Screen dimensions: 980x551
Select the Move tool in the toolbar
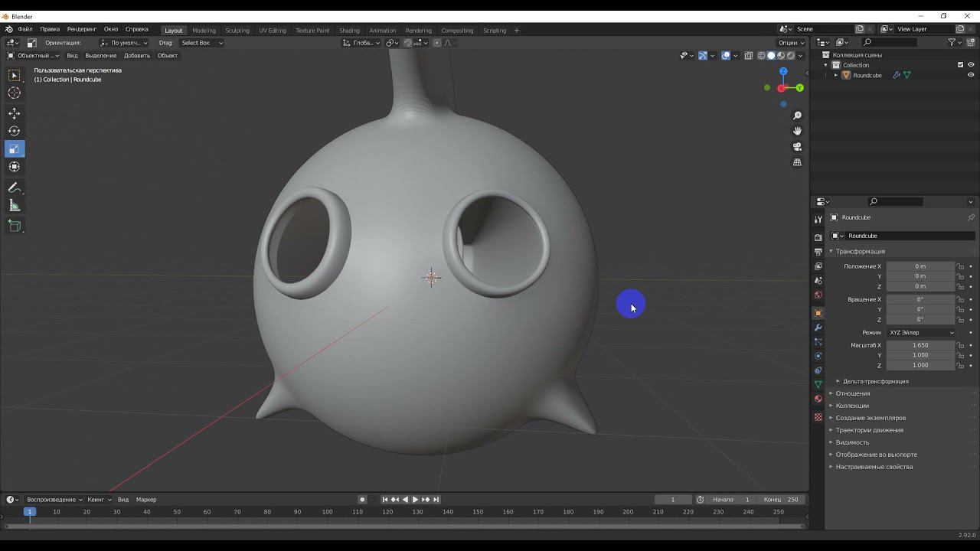(15, 113)
